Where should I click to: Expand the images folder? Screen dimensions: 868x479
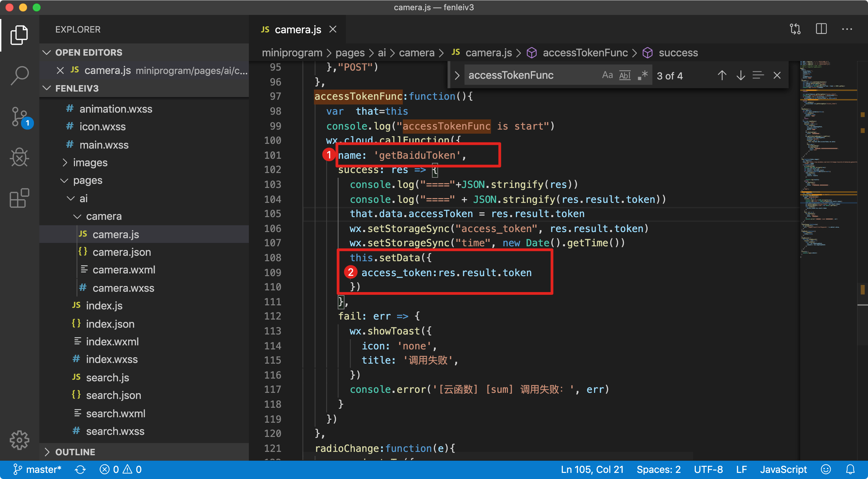90,163
